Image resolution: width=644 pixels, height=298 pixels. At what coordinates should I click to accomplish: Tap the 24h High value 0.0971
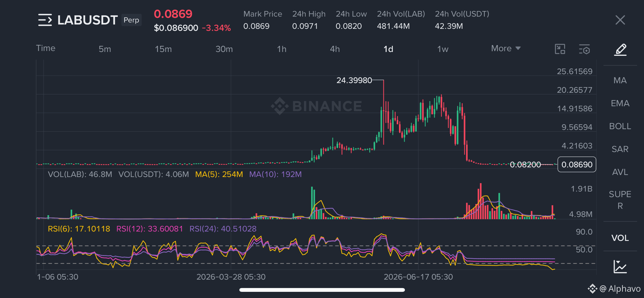pos(305,26)
